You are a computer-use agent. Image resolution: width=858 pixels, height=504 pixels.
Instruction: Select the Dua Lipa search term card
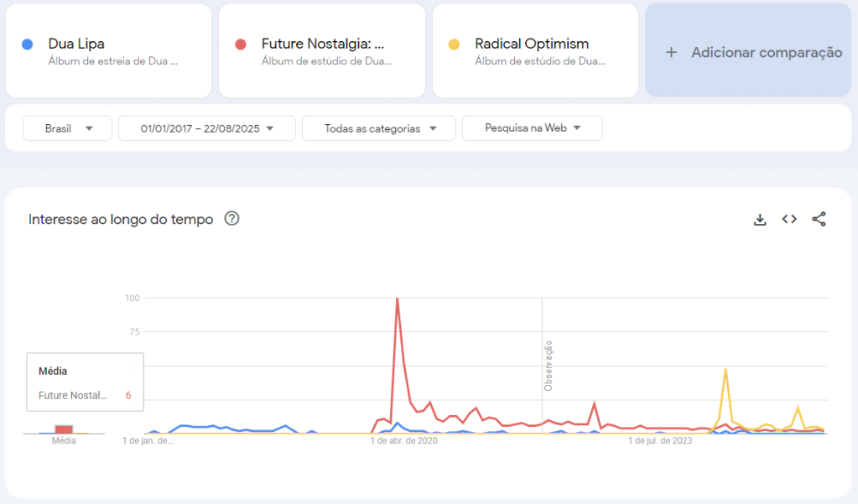coord(108,50)
